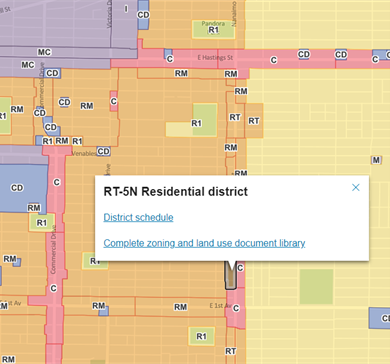
Task: Click the RT-5N Residential district heading
Action: 176,192
